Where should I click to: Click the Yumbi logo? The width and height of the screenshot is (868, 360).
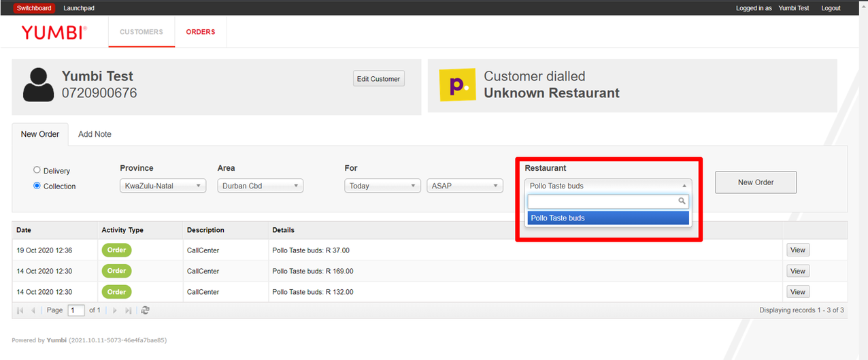[54, 32]
